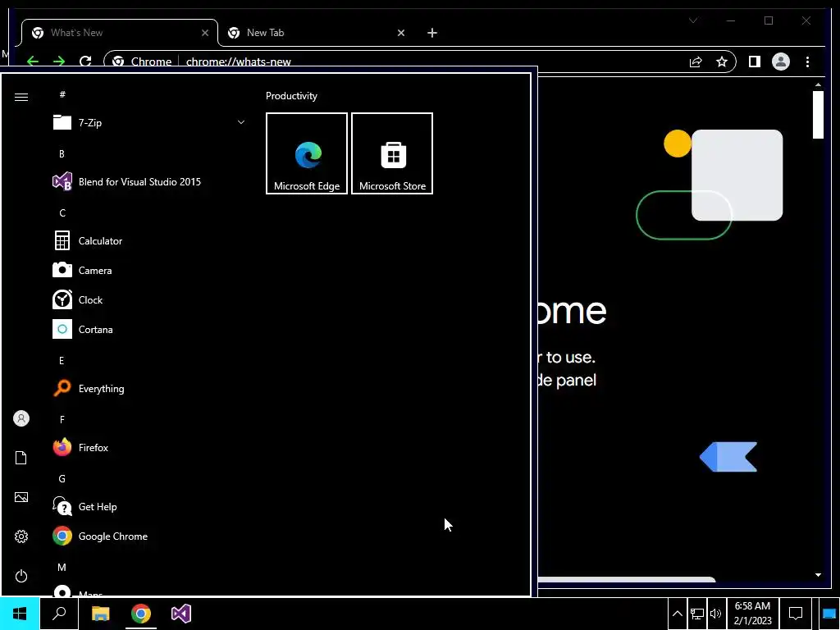Click the C letter header
The width and height of the screenshot is (840, 630).
pyautogui.click(x=62, y=213)
